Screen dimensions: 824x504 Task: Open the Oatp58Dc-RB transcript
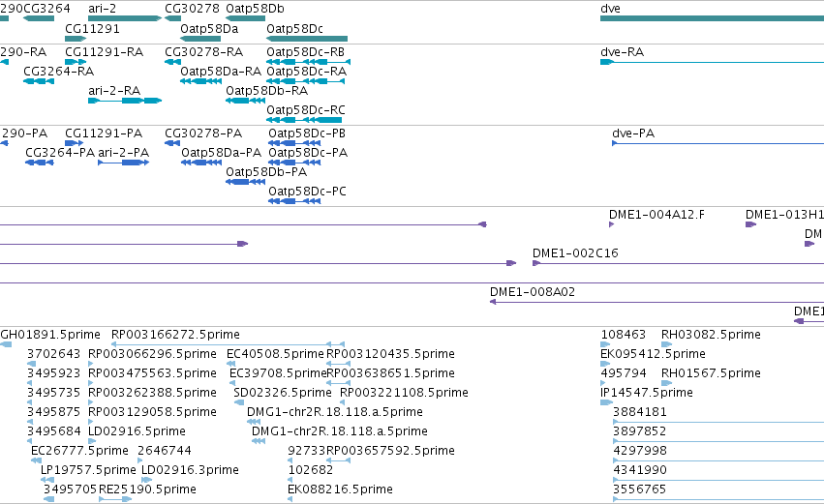(305, 52)
